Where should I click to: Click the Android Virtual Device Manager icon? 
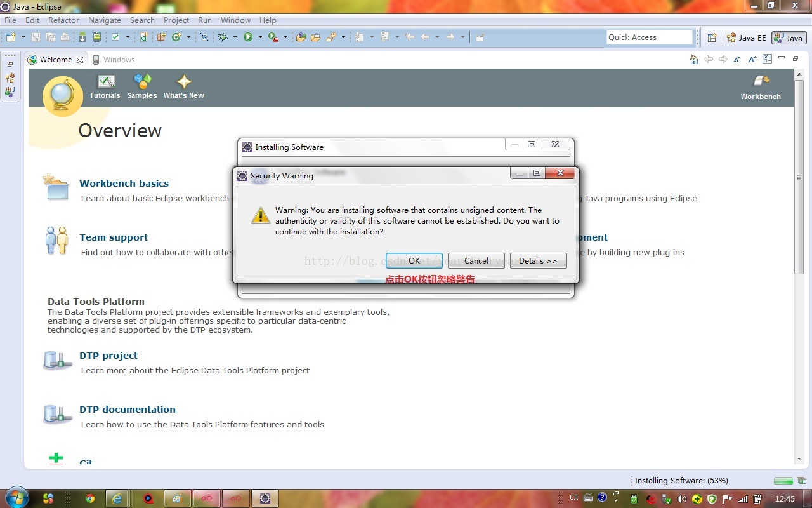point(97,37)
